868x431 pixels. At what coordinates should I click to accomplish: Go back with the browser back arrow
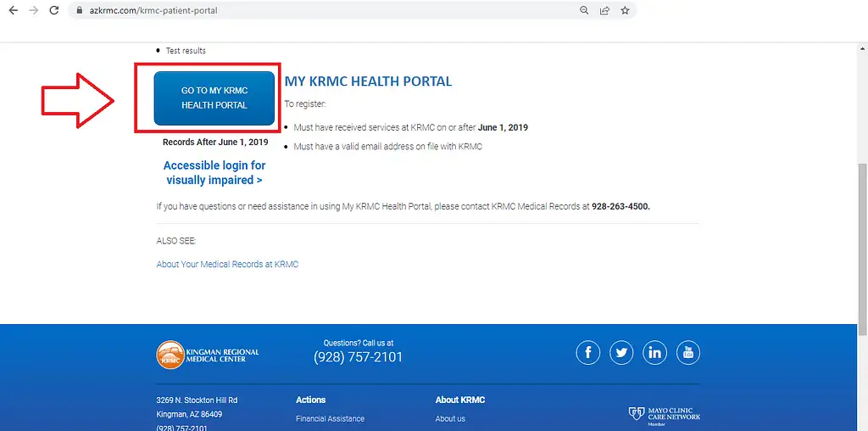pos(14,10)
